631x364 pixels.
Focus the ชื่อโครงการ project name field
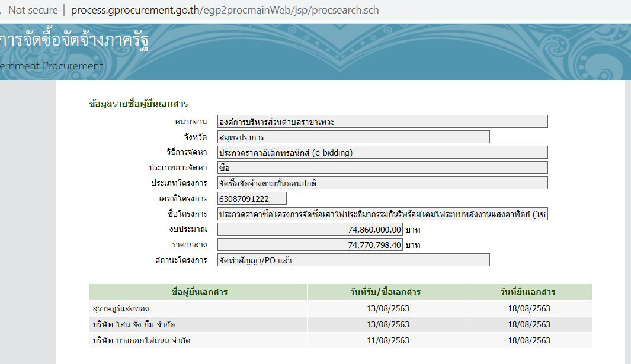(x=382, y=214)
